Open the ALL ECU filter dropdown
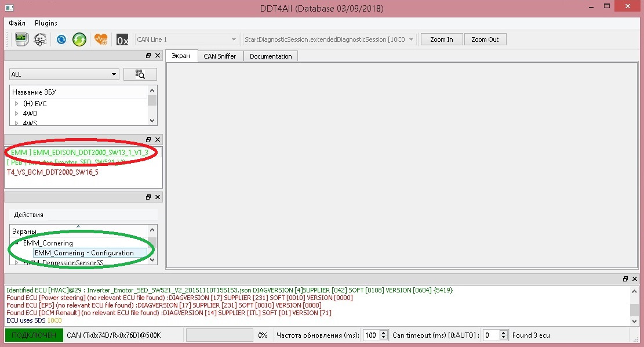The width and height of the screenshot is (644, 347). tap(64, 74)
